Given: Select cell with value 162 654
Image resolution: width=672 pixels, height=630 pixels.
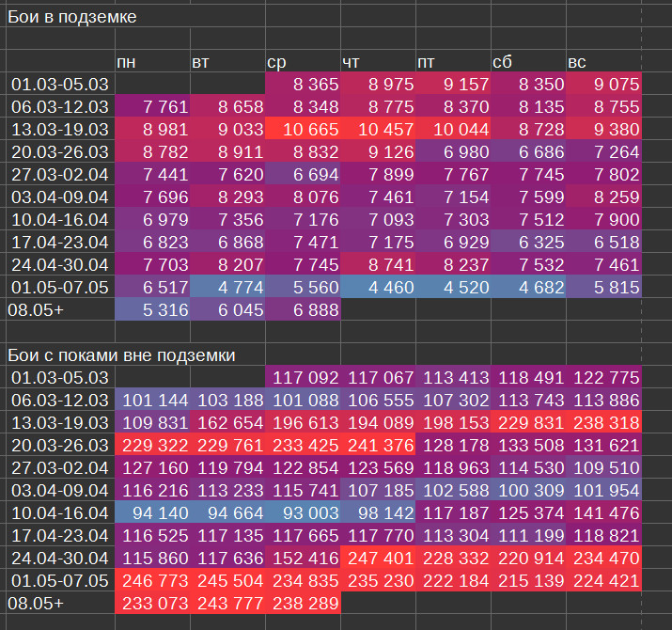Looking at the screenshot, I should tap(227, 422).
